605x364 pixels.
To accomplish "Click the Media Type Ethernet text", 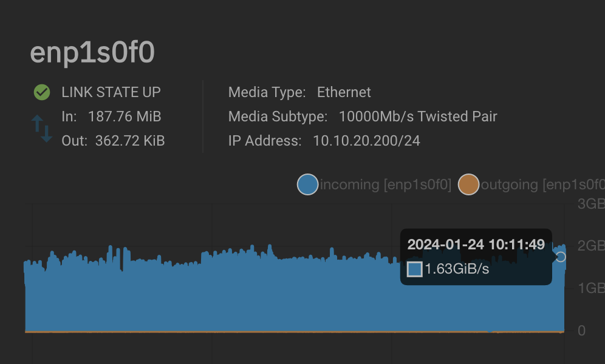I will pyautogui.click(x=344, y=92).
